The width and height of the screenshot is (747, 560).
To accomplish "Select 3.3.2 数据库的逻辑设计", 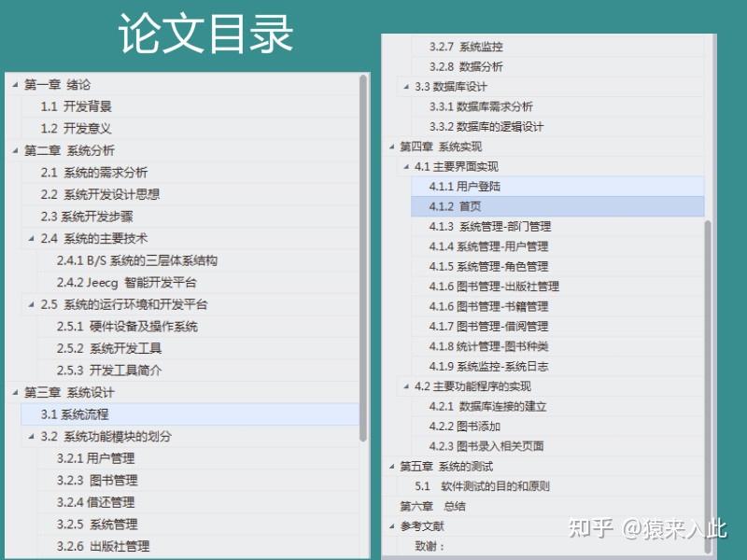I will [486, 127].
